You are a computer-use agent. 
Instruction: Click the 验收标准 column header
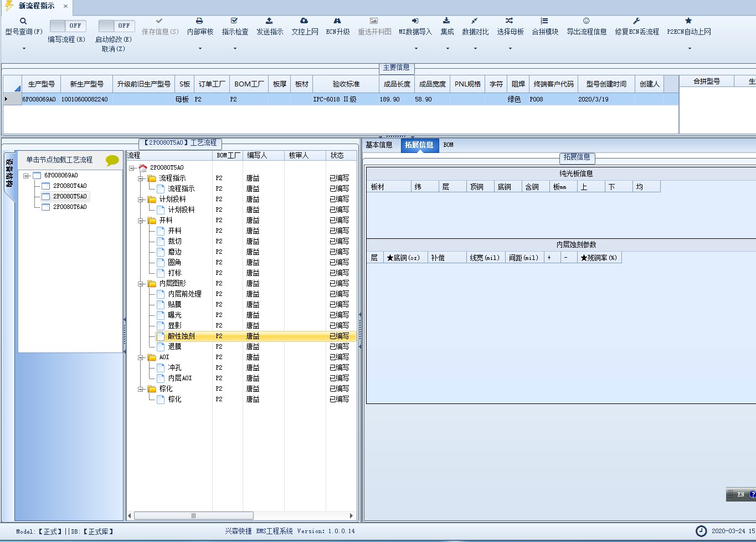tap(346, 84)
